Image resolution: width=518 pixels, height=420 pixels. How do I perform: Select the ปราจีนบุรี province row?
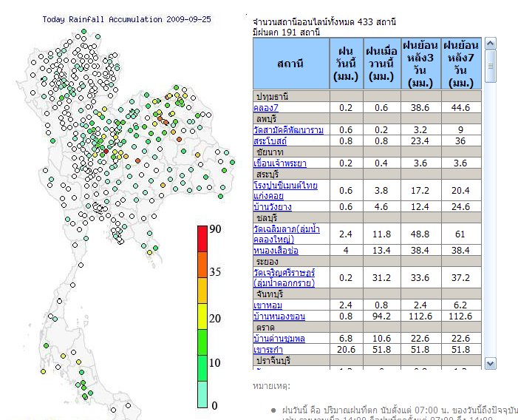(x=367, y=360)
